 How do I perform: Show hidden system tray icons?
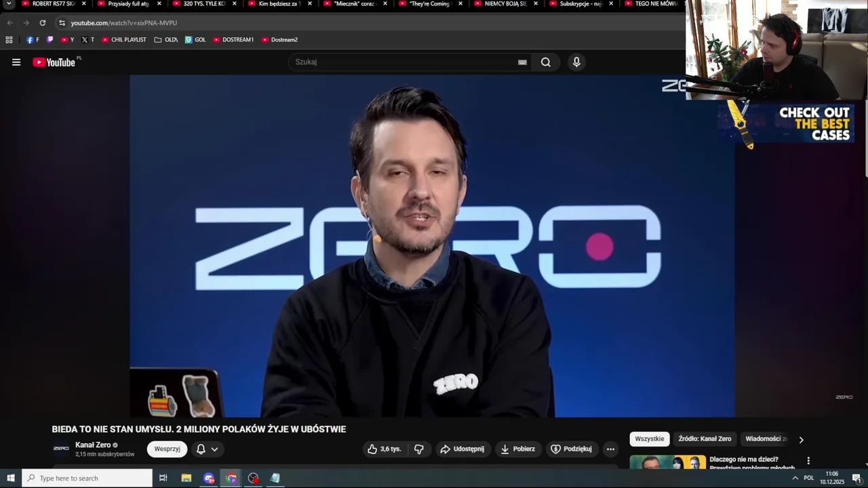click(795, 478)
